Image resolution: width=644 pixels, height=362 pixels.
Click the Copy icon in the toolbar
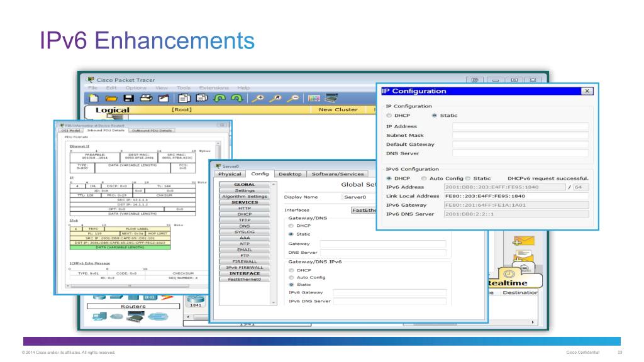184,98
